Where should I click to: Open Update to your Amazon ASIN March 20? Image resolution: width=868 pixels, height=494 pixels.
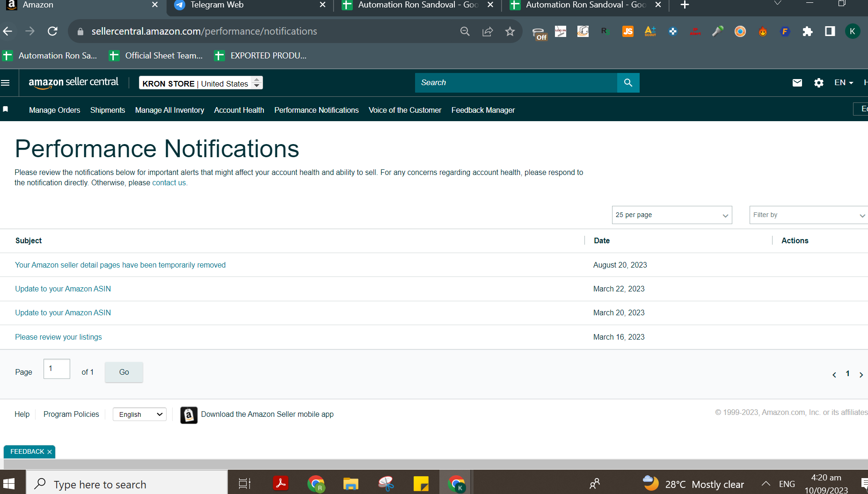coord(63,313)
